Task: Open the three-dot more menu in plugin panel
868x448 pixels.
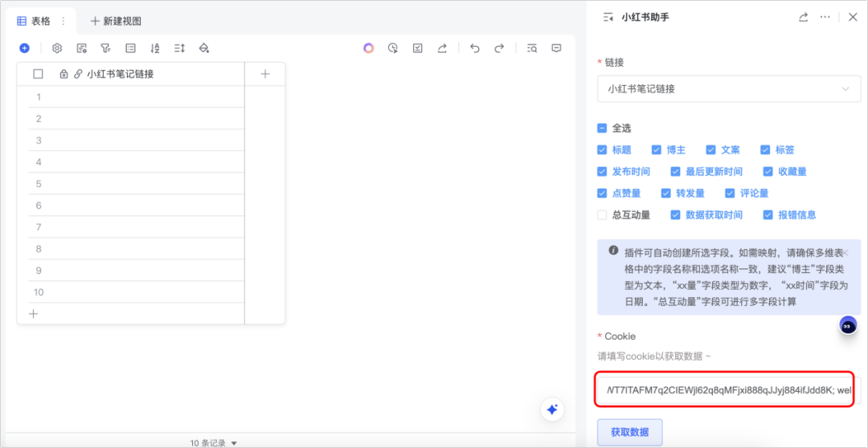Action: [x=825, y=17]
